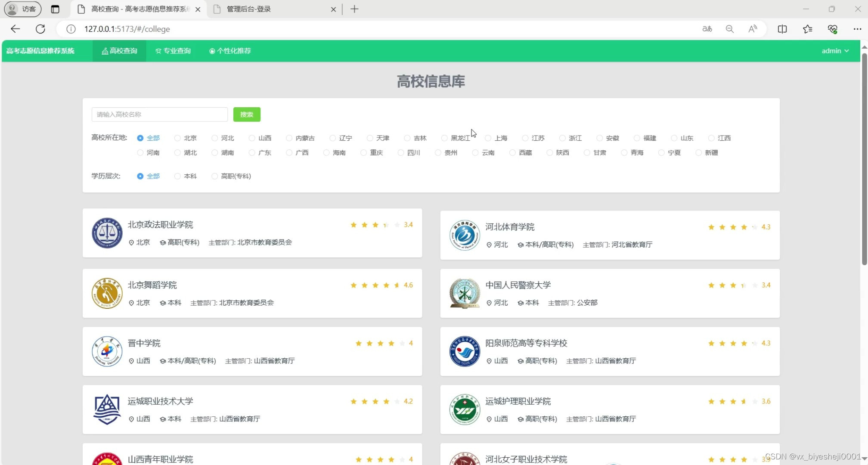Open the 访客 profile menu
868x465 pixels.
click(x=23, y=9)
